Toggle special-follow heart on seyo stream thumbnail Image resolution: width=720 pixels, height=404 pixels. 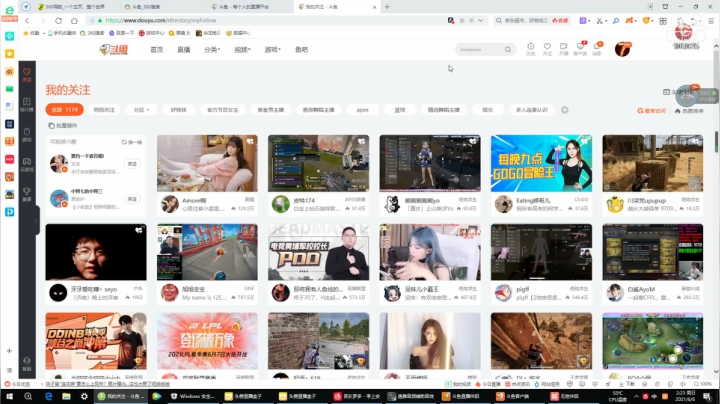139,230
